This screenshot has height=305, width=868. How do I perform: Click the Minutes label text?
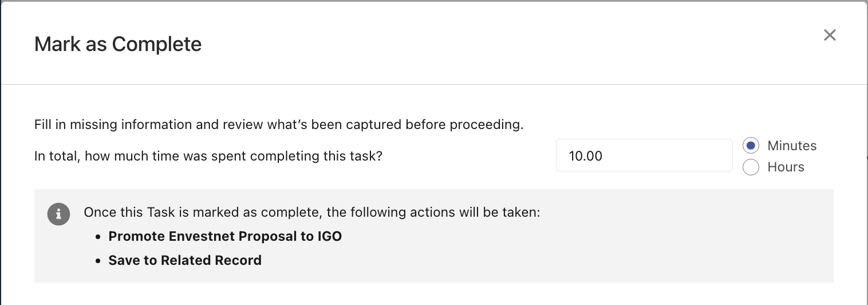(792, 146)
